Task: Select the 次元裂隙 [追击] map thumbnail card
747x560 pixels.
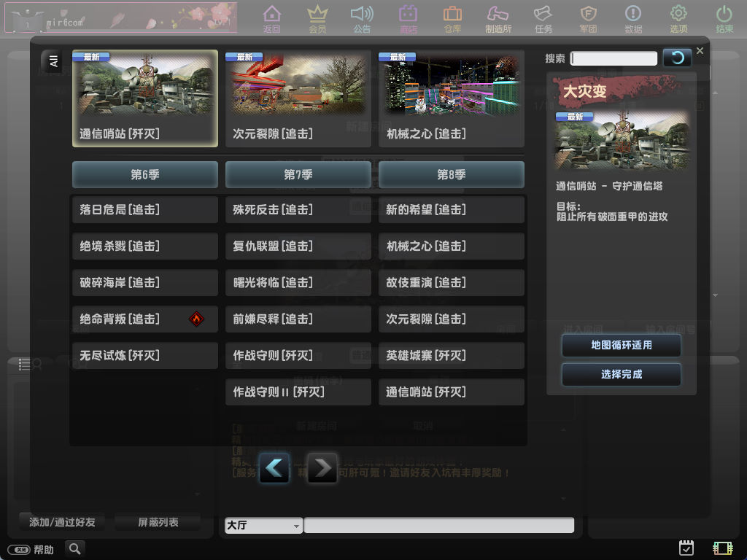Action: click(298, 98)
